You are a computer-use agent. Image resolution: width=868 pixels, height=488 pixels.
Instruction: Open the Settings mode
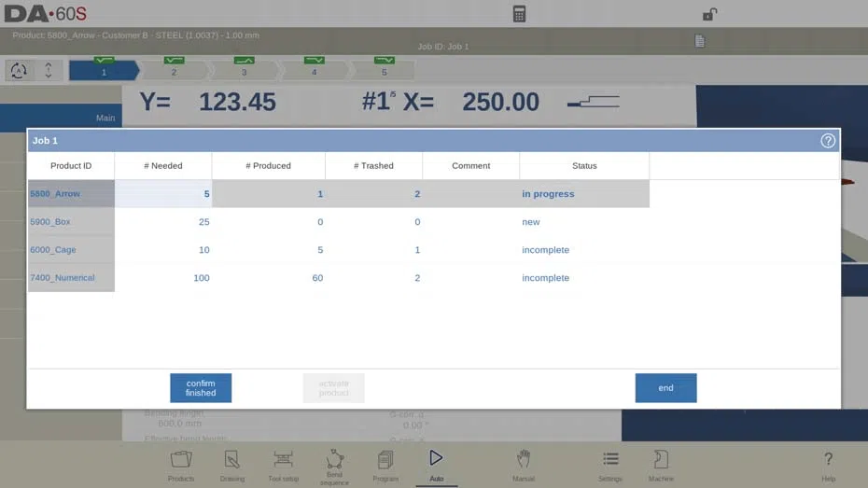click(x=610, y=467)
